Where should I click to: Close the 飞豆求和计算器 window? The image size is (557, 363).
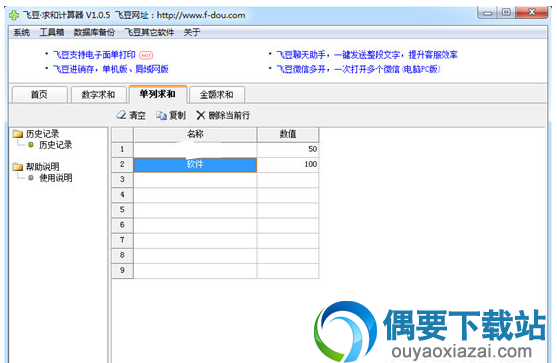point(532,13)
